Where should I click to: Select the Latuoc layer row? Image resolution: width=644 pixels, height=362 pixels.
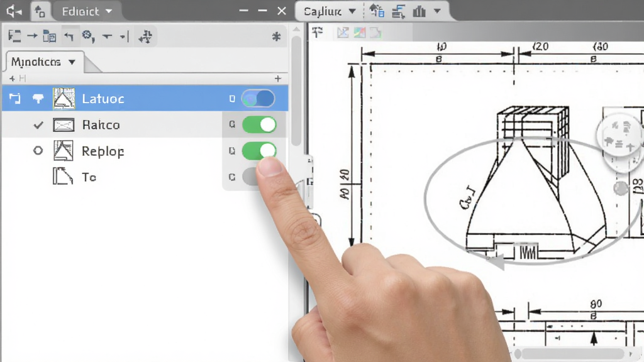(x=145, y=99)
